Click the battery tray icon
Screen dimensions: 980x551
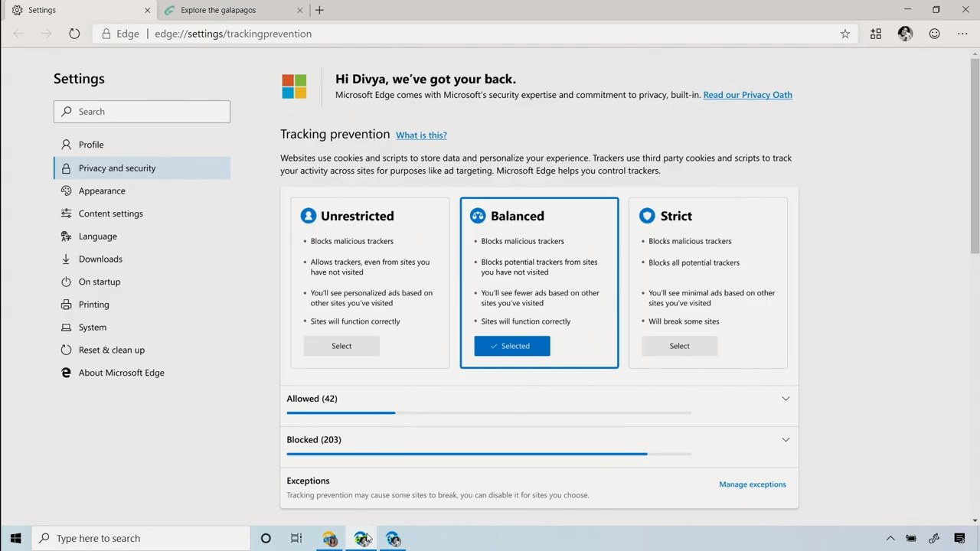pyautogui.click(x=911, y=538)
